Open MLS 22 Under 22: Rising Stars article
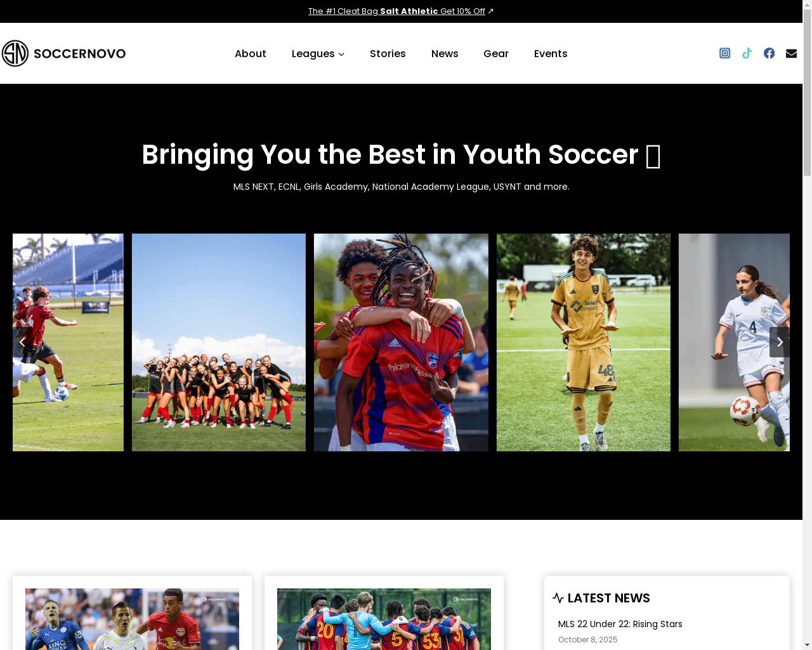812x650 pixels. 620,624
